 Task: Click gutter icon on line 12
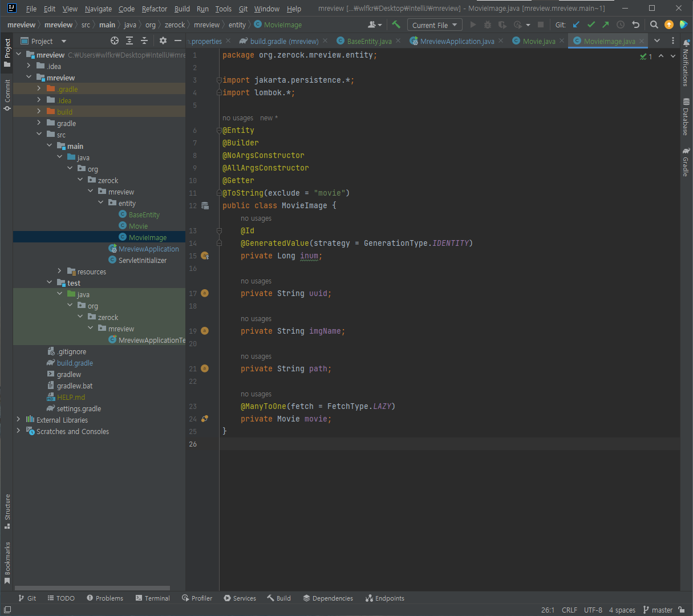[205, 205]
